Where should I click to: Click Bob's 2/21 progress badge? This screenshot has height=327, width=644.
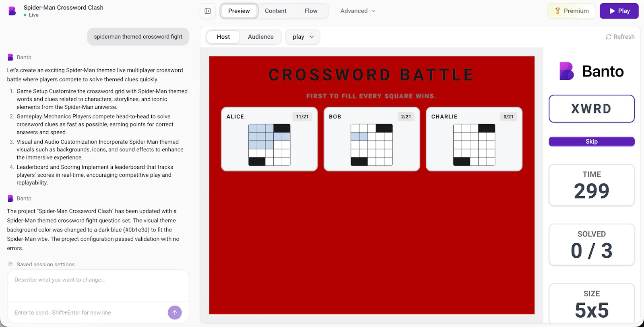coord(406,117)
